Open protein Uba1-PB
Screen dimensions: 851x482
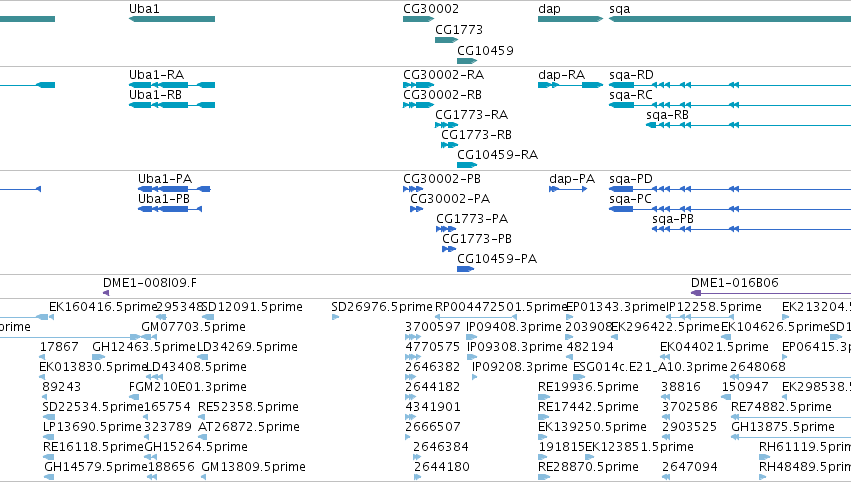coord(170,209)
